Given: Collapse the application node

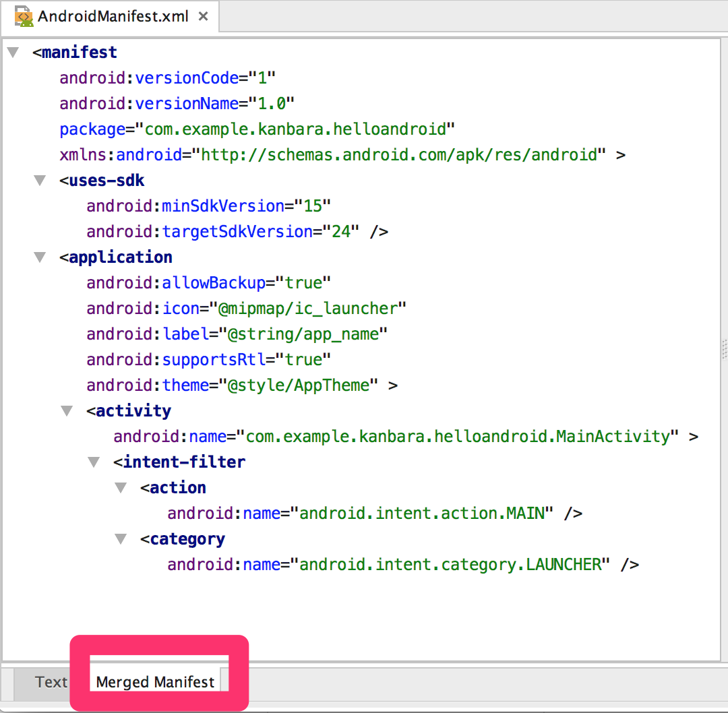Looking at the screenshot, I should pos(40,257).
